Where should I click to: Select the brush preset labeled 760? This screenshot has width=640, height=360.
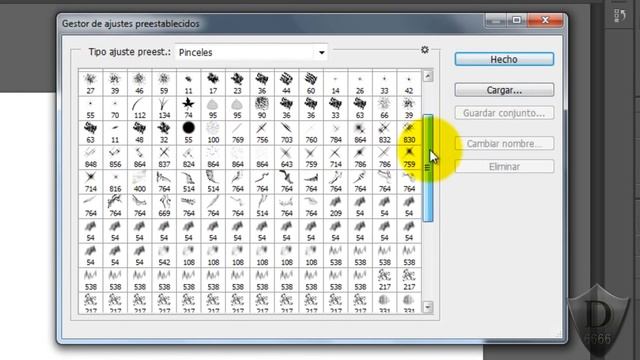coord(311,133)
